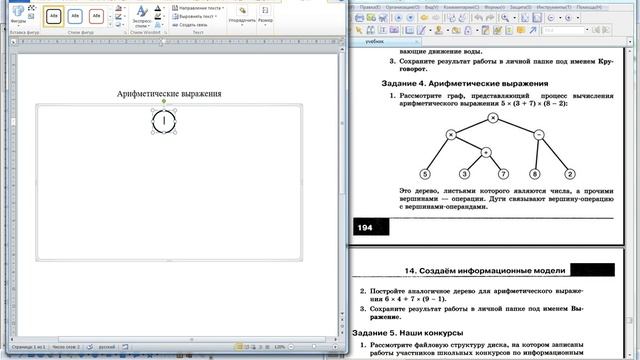The image size is (640, 360).
Task: Click the zoom in plus icon in PDF viewer
Action: 568,18
